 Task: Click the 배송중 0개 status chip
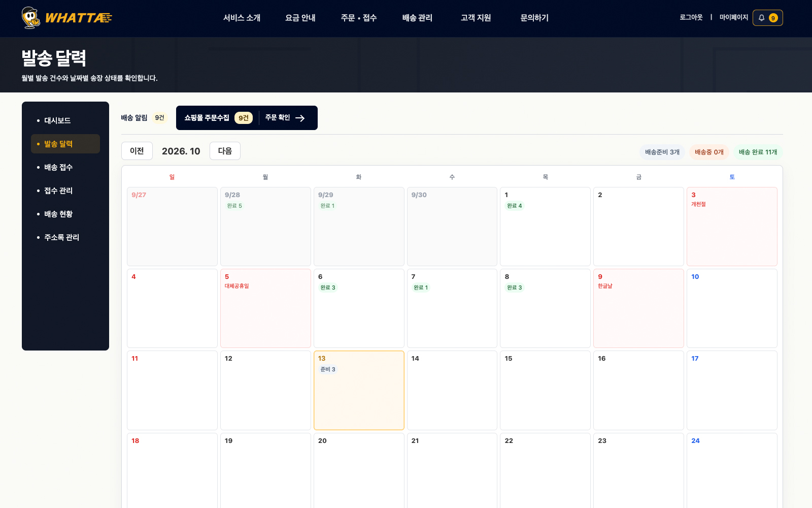(x=709, y=152)
